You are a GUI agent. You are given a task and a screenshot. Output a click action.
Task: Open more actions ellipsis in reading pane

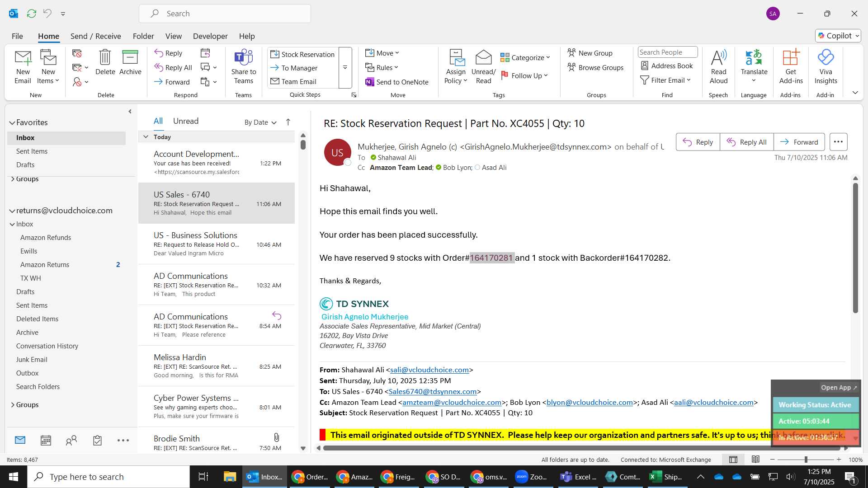tap(838, 142)
